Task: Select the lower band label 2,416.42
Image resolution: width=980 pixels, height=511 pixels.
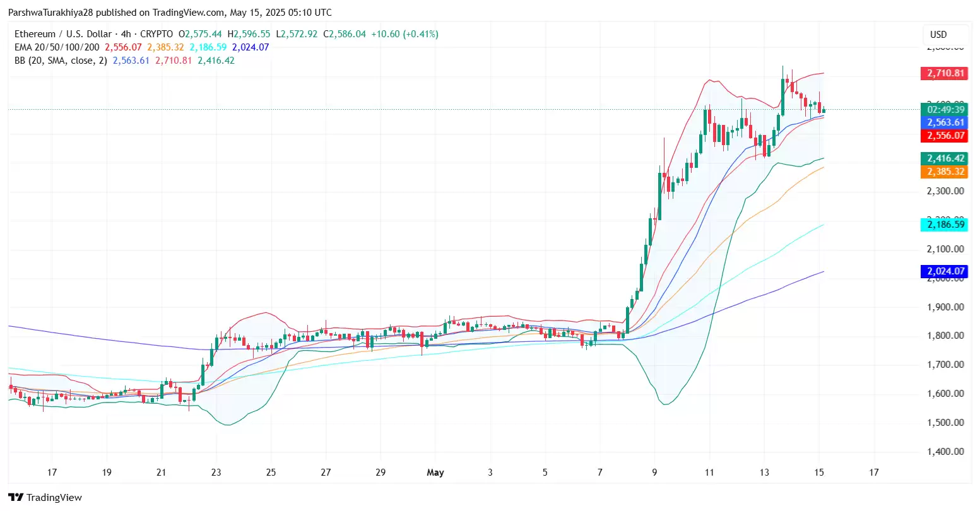Action: pyautogui.click(x=945, y=158)
